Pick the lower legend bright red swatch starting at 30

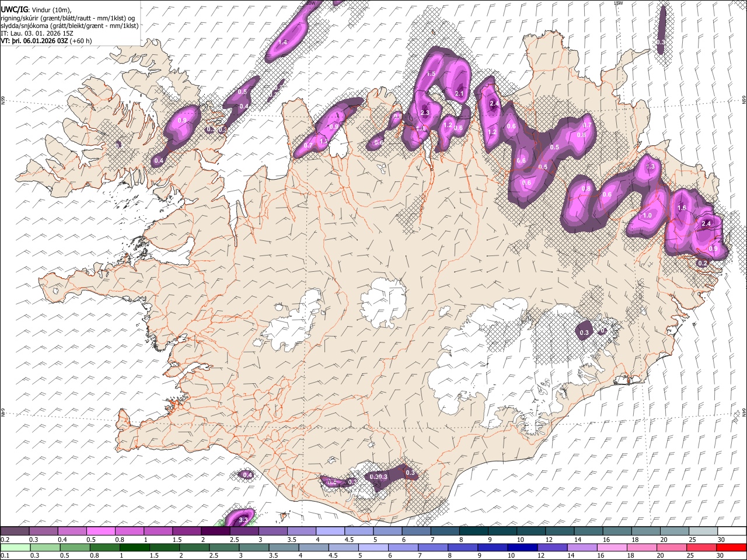732,547
